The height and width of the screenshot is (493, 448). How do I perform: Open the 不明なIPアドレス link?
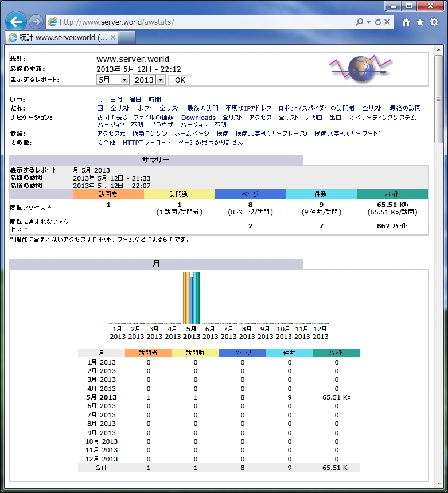pyautogui.click(x=248, y=108)
